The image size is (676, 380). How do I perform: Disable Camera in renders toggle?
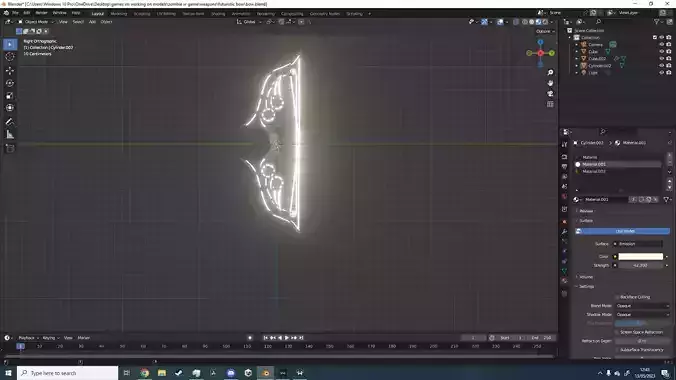pos(669,44)
